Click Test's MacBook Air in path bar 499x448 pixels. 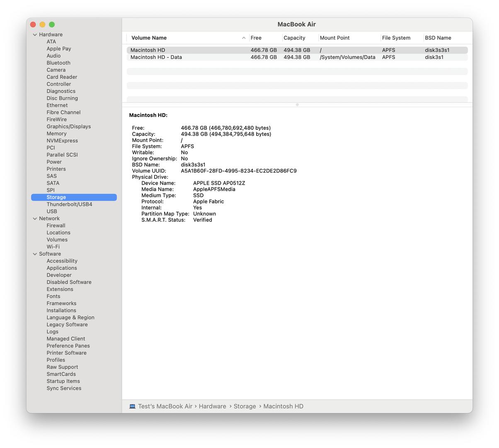coord(165,407)
